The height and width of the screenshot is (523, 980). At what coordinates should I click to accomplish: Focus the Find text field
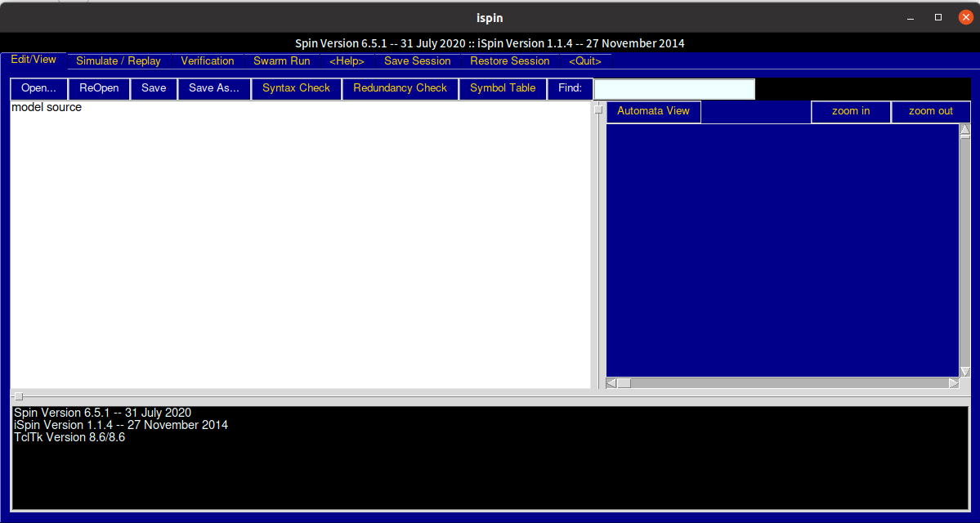click(x=674, y=89)
